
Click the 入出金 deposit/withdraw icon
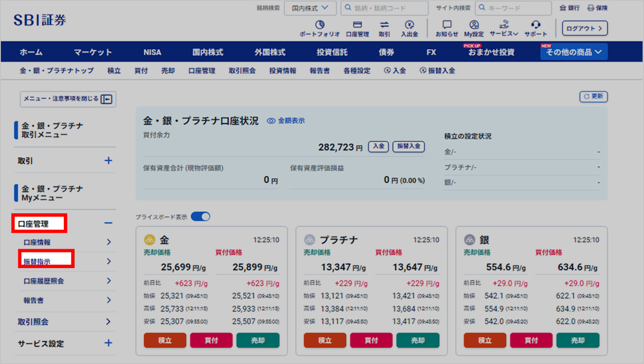[409, 25]
